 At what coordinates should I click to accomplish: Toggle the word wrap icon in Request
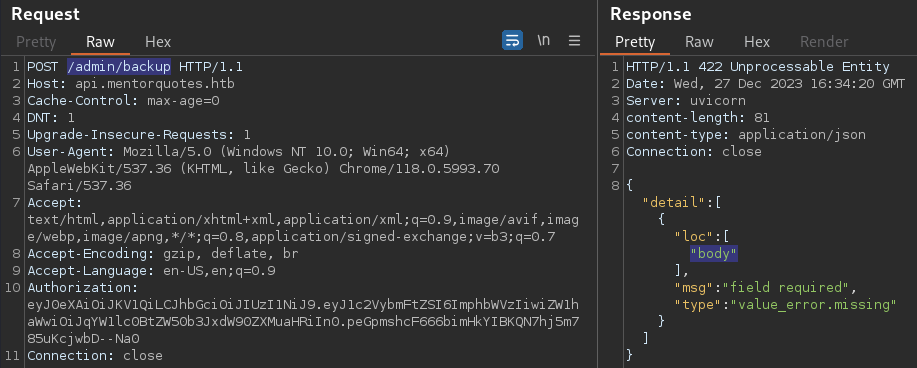(512, 40)
